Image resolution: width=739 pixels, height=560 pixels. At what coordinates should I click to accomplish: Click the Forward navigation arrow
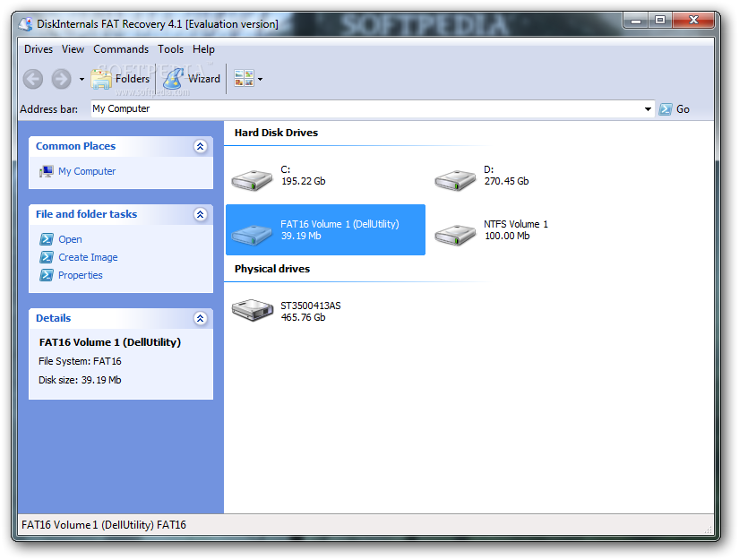point(61,79)
